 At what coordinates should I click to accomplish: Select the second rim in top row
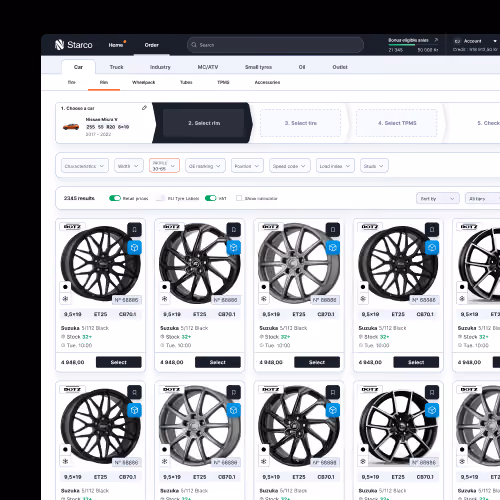pyautogui.click(x=218, y=362)
